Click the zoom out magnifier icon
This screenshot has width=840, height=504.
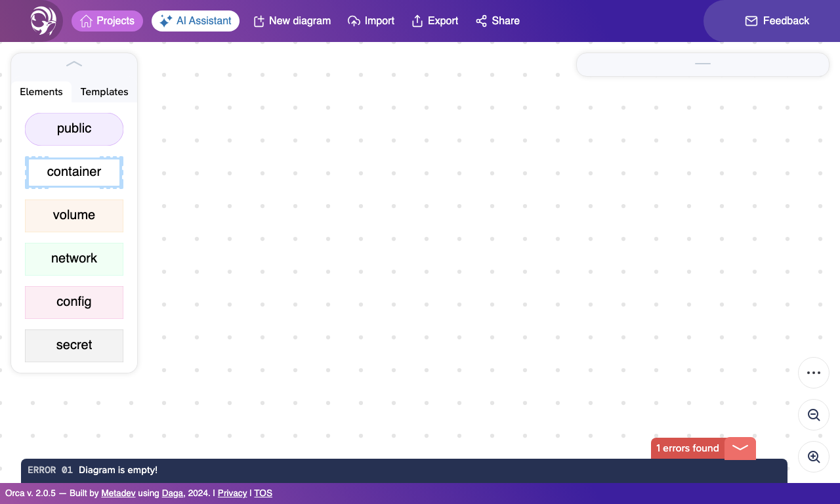814,415
